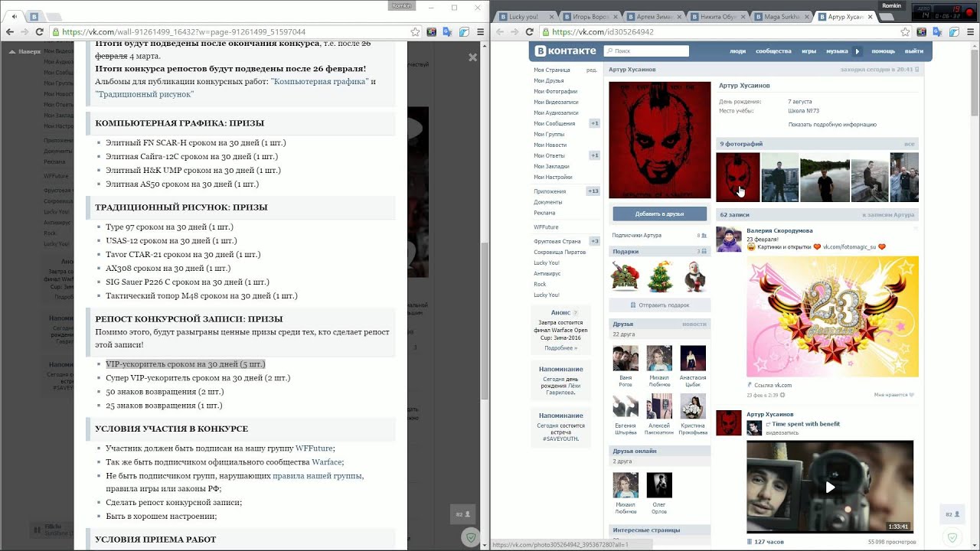This screenshot has width=980, height=551.
Task: Click Артур Хусаинов's large profile picture
Action: [659, 139]
